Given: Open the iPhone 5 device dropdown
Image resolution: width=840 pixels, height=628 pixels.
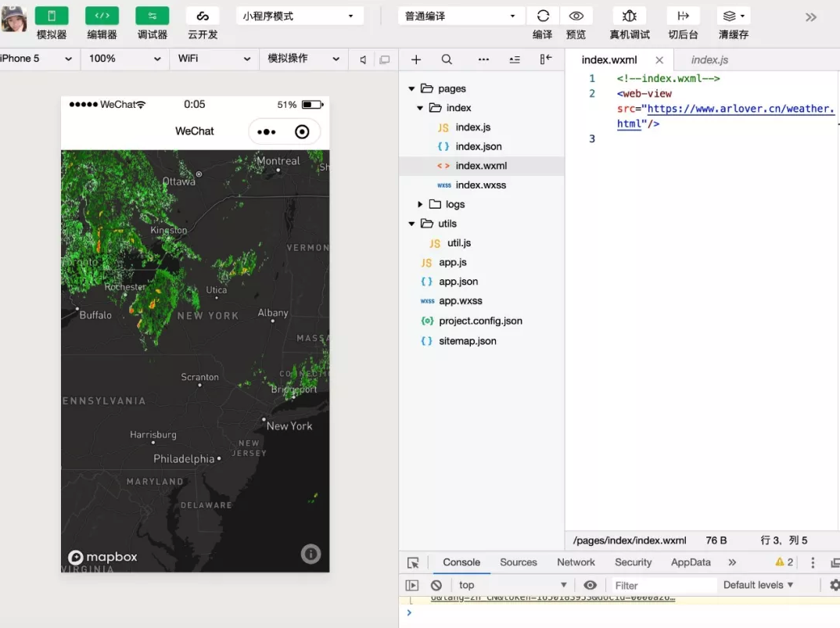Looking at the screenshot, I should tap(36, 59).
